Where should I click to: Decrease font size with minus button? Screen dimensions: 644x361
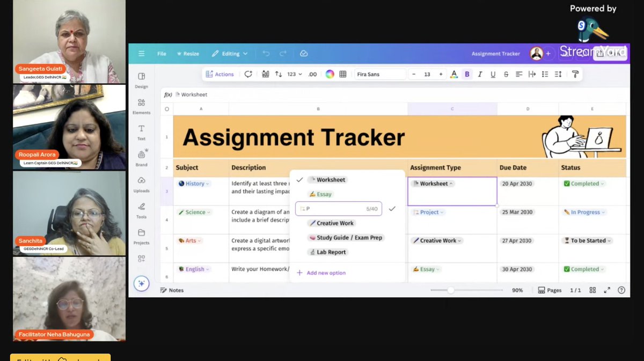point(414,74)
